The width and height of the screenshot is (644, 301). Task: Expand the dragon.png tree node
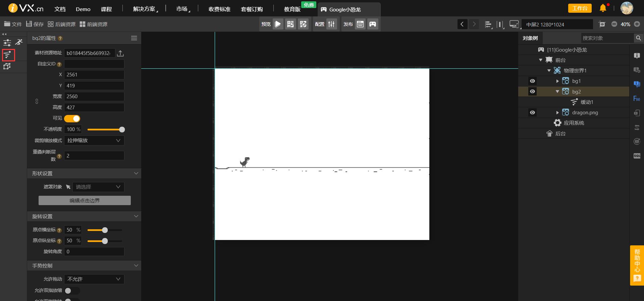point(557,113)
